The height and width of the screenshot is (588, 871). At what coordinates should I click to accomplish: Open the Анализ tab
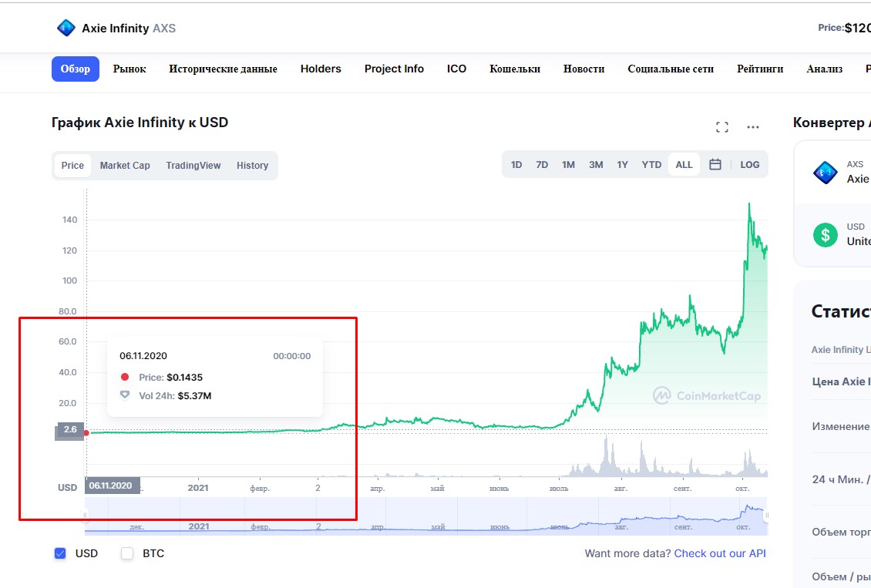coord(824,69)
